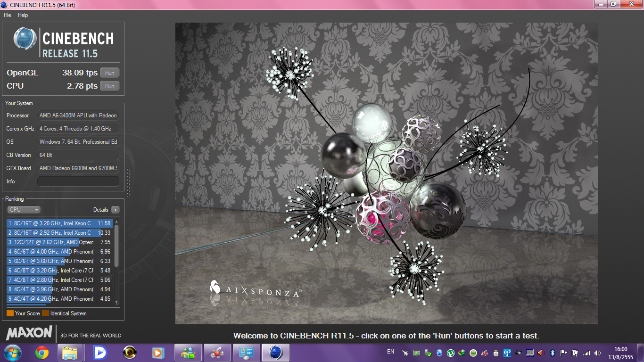Click the CPU score value 2.78 pts
Screen dimensions: 644x362
82,86
